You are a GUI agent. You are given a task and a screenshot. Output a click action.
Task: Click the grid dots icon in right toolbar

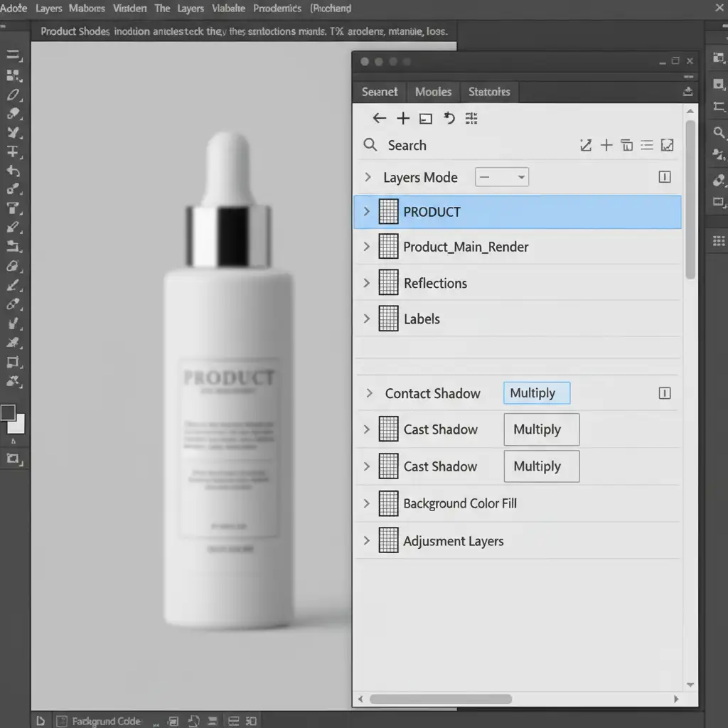click(x=718, y=242)
